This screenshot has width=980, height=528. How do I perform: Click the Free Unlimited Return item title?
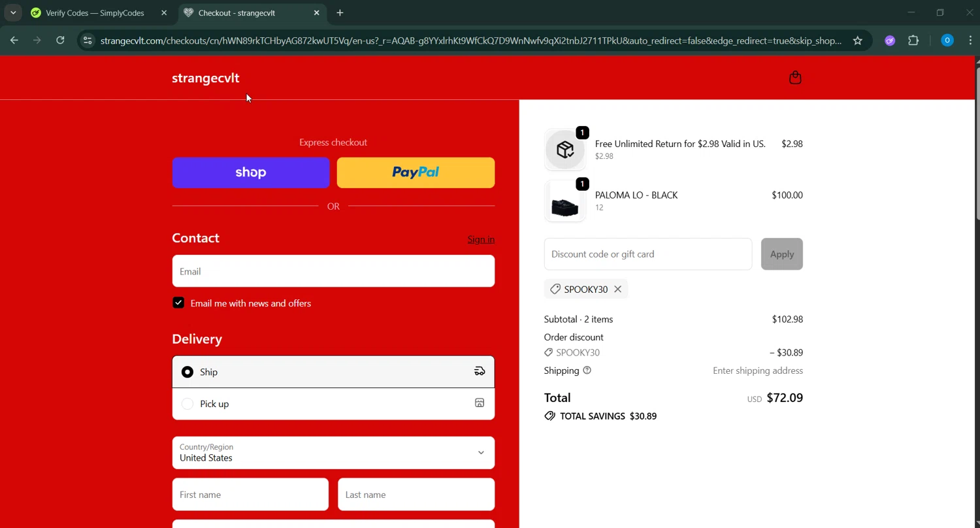[x=680, y=144]
